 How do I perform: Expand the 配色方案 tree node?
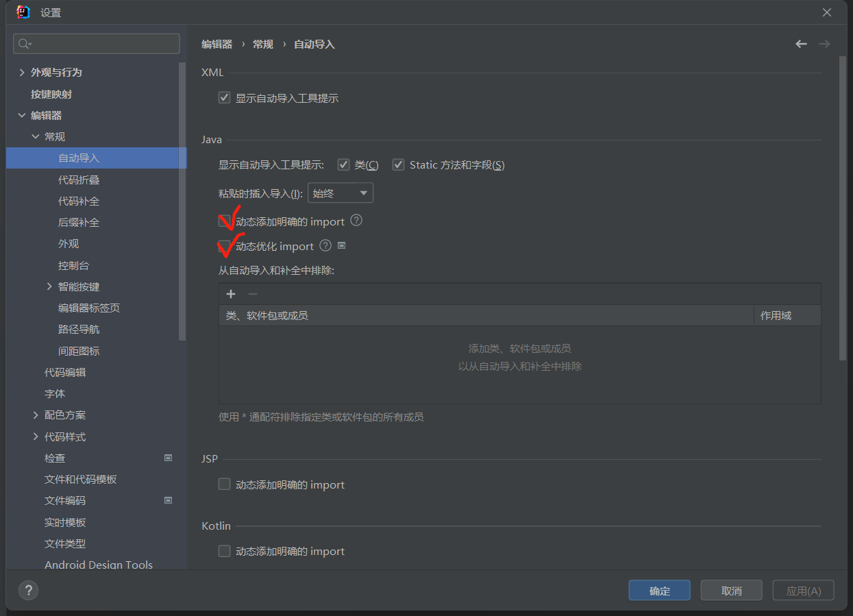[36, 415]
